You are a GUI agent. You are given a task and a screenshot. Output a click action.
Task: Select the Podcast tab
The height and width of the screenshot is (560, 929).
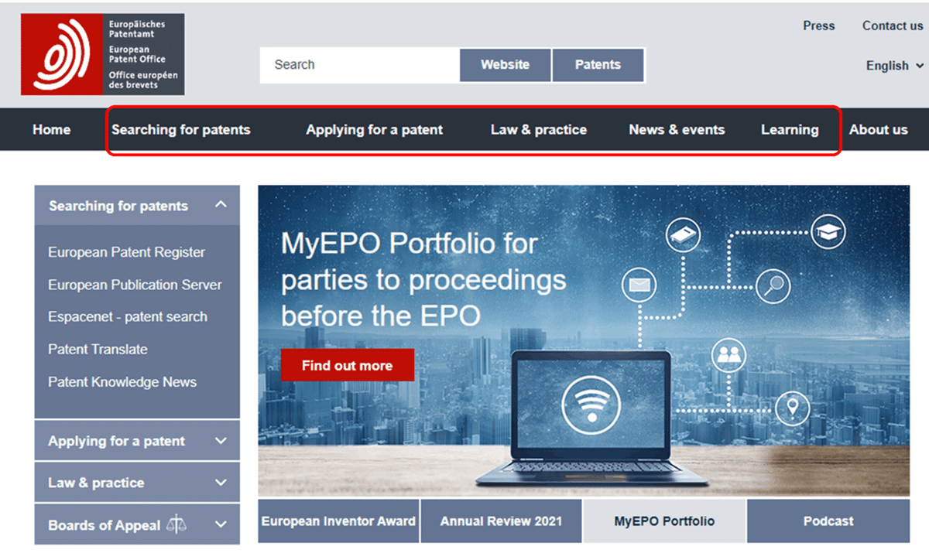(x=828, y=521)
